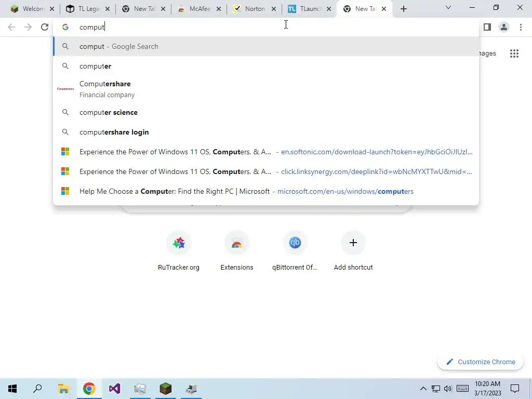This screenshot has height=399, width=532.
Task: Open the clock showing 10:20 AM
Action: [487, 389]
